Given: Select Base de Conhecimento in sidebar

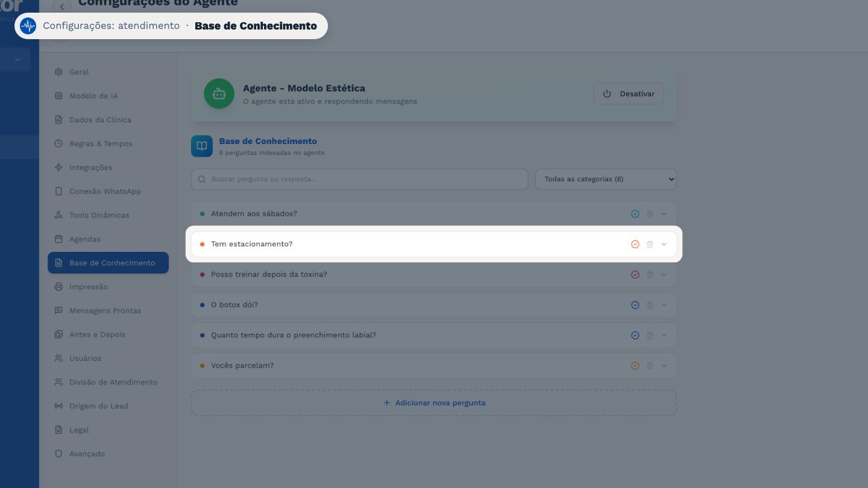Looking at the screenshot, I should (108, 263).
